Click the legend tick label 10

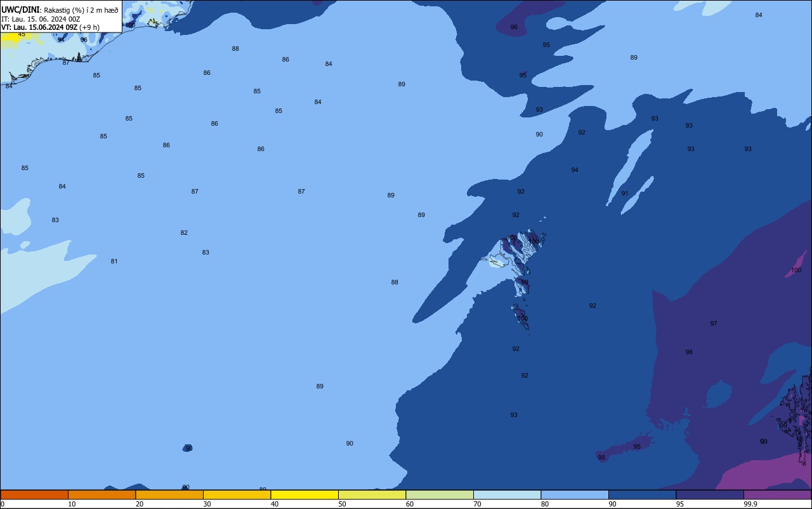72,504
